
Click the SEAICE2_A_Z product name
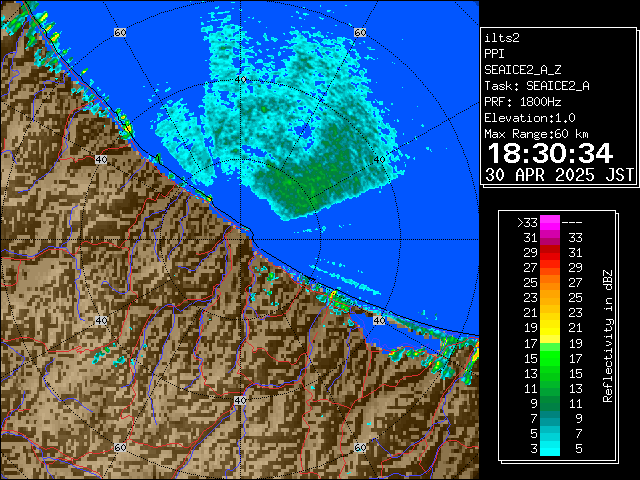[x=523, y=70]
